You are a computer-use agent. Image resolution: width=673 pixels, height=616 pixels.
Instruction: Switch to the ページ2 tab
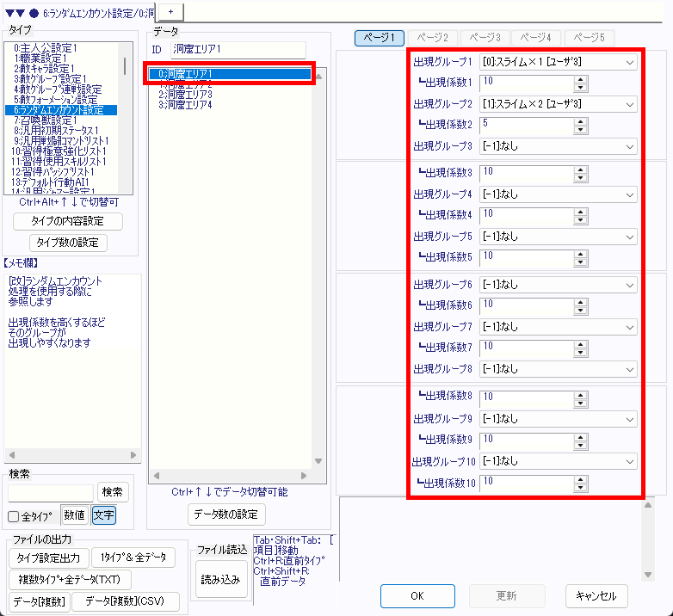(432, 38)
